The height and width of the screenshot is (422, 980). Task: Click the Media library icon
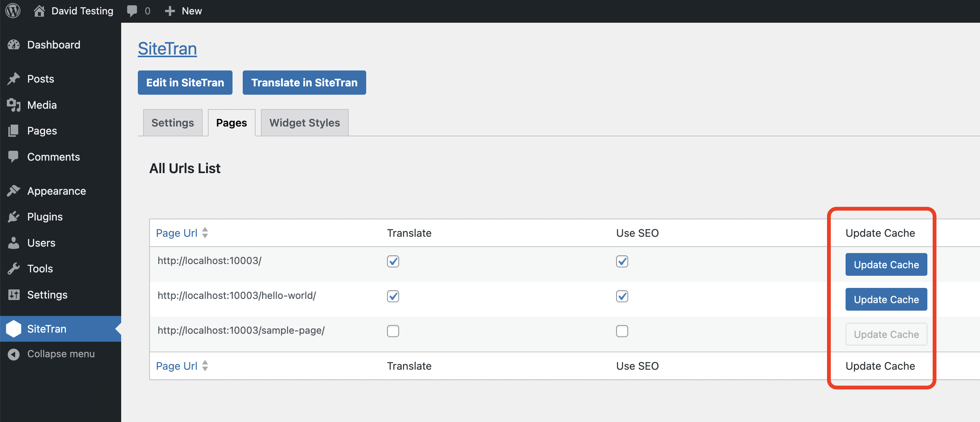pos(14,105)
